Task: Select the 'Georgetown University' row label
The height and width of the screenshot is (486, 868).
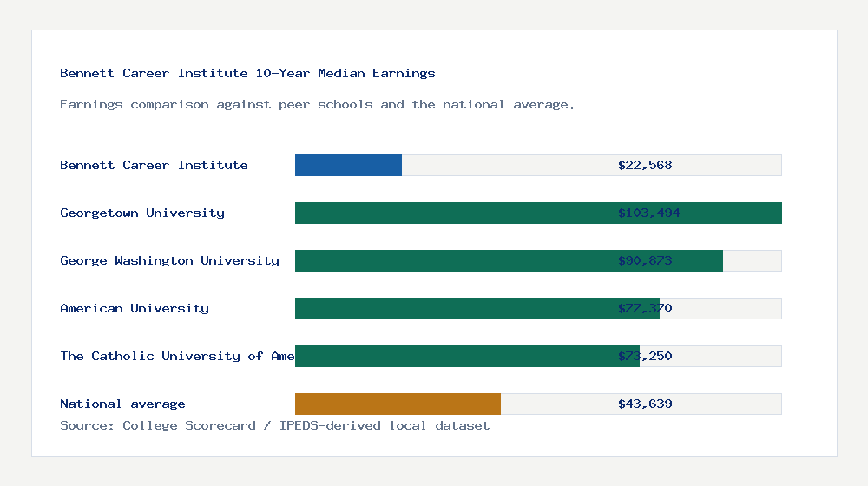Action: click(142, 213)
